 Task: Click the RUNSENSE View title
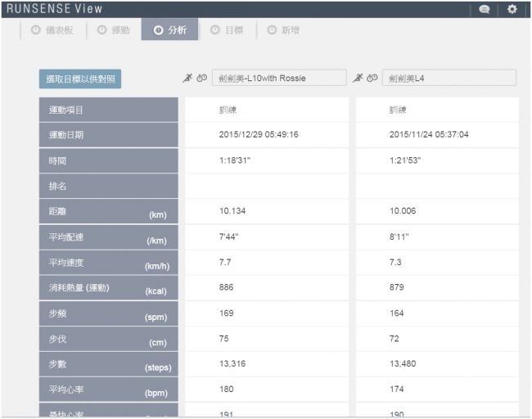[54, 9]
